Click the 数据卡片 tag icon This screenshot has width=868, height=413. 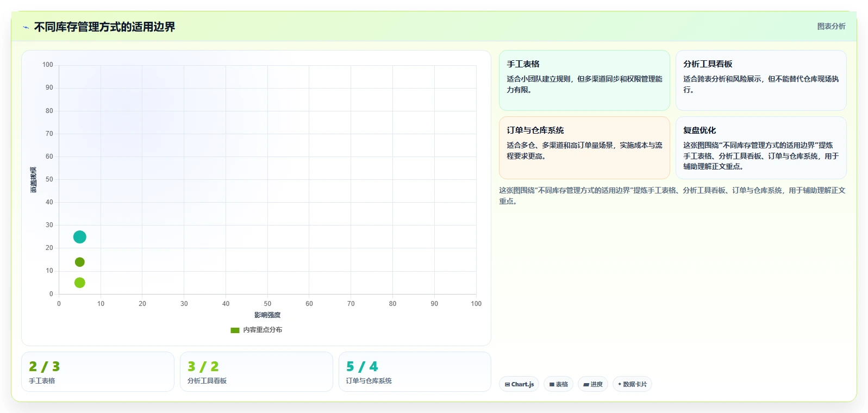pyautogui.click(x=620, y=384)
